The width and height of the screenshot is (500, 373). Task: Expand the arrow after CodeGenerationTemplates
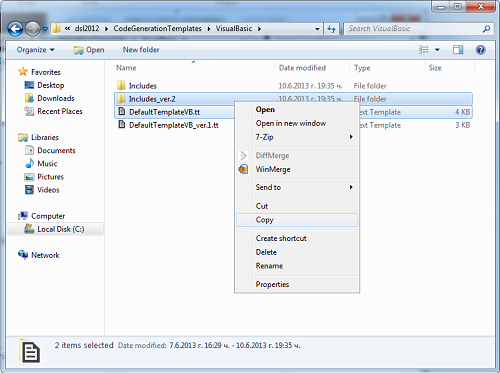pyautogui.click(x=209, y=29)
